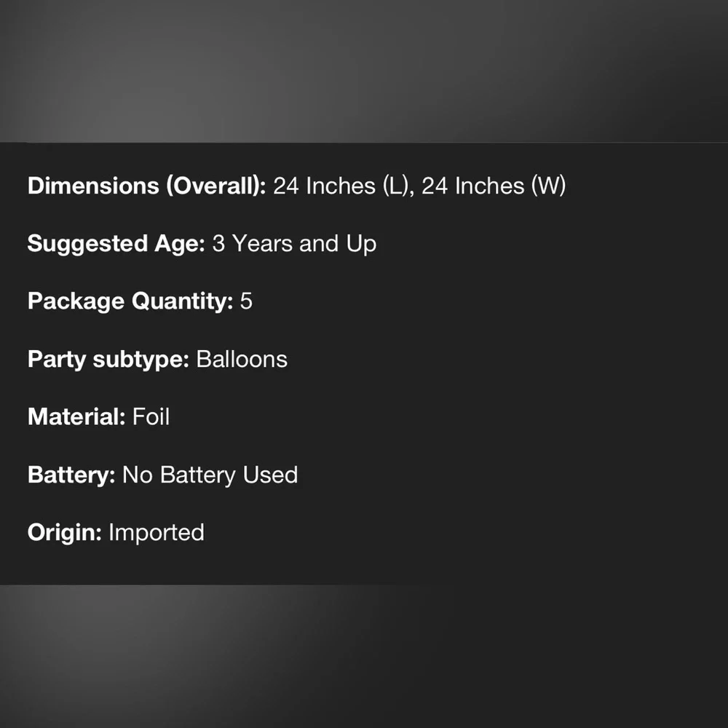
Task: Click the Suggested Age label
Action: [116, 244]
